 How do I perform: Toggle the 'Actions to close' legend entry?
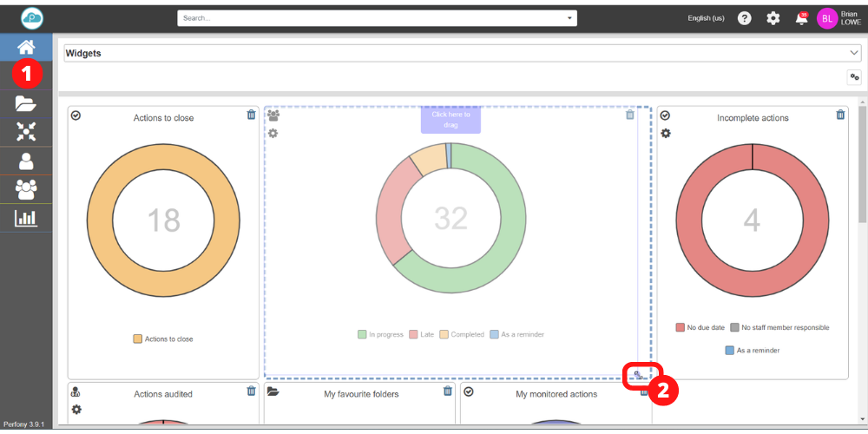(x=163, y=339)
